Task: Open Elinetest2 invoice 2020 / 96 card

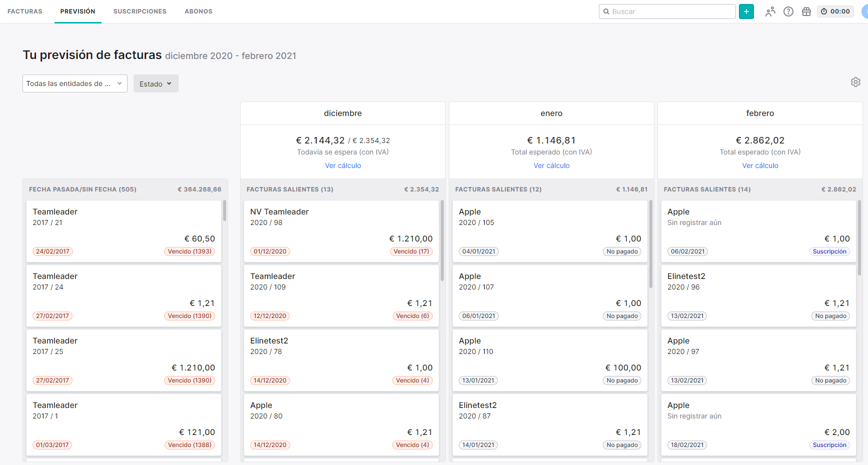Action: coord(758,295)
